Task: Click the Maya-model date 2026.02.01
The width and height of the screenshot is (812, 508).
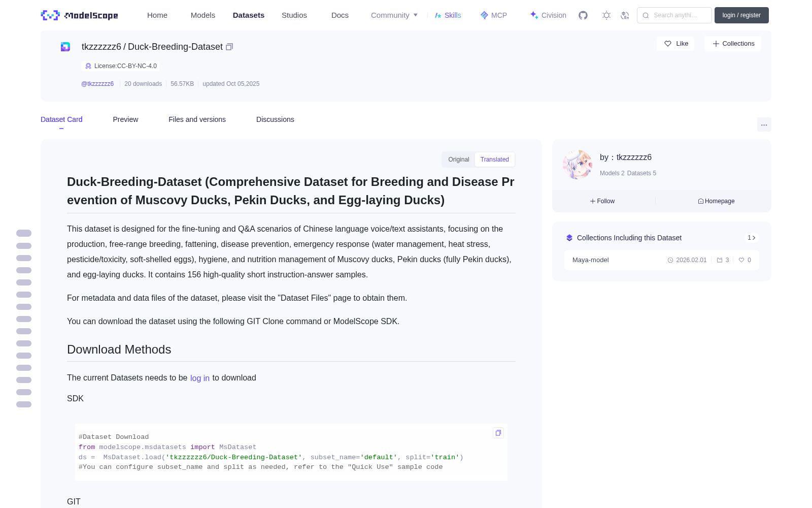Action: click(x=691, y=260)
